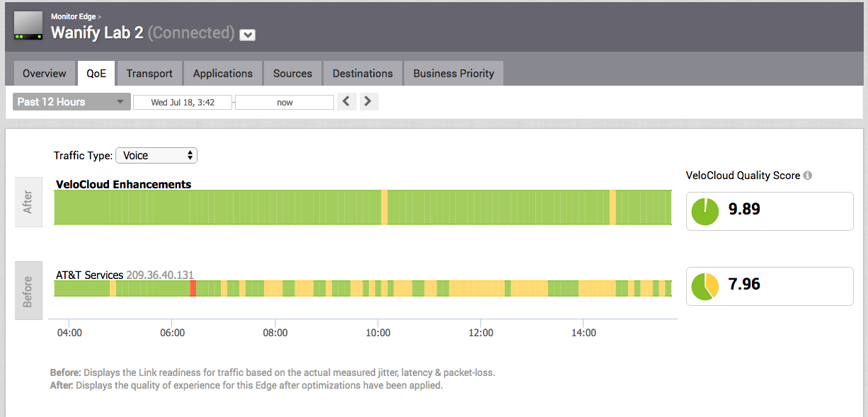Click the start date field Wed Jul 18
The image size is (868, 417).
coord(183,103)
